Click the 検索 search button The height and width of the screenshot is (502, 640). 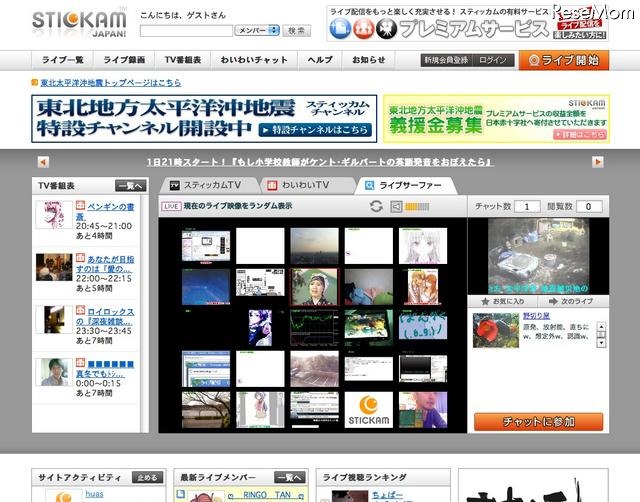[296, 31]
